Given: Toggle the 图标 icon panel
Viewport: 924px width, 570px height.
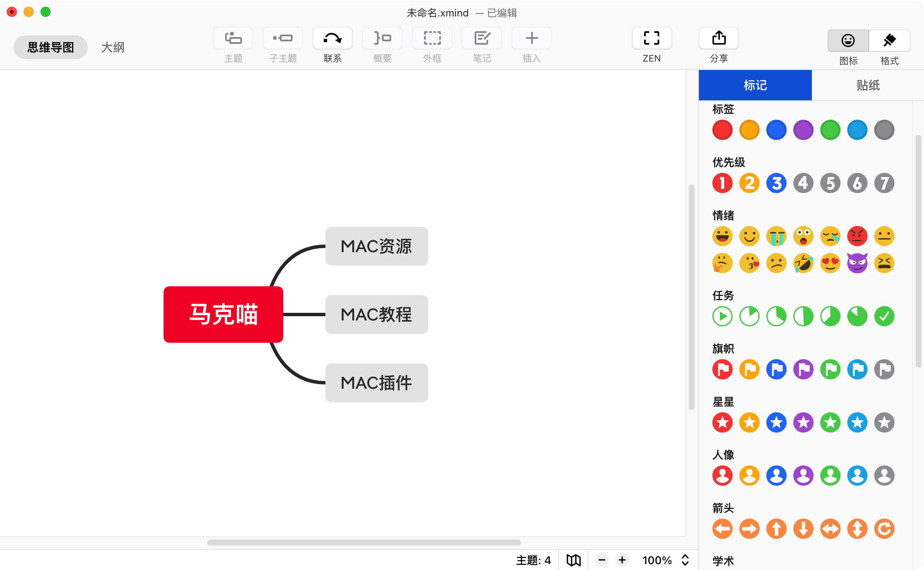Looking at the screenshot, I should [848, 41].
